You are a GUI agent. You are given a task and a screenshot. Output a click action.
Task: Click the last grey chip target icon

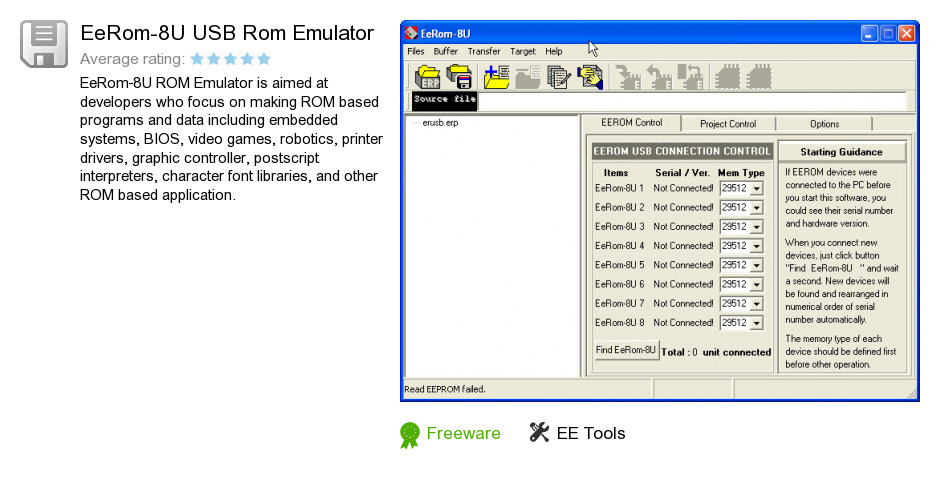pos(759,77)
